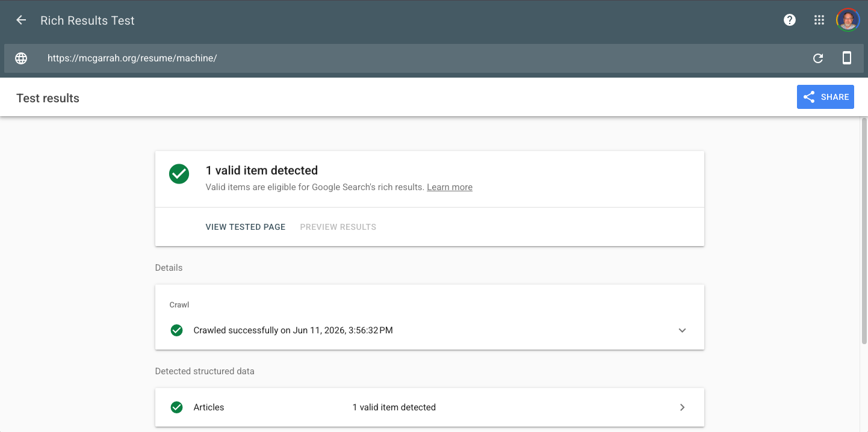Click the '1 valid item detected' row text in Articles
The image size is (868, 432).
(x=394, y=407)
